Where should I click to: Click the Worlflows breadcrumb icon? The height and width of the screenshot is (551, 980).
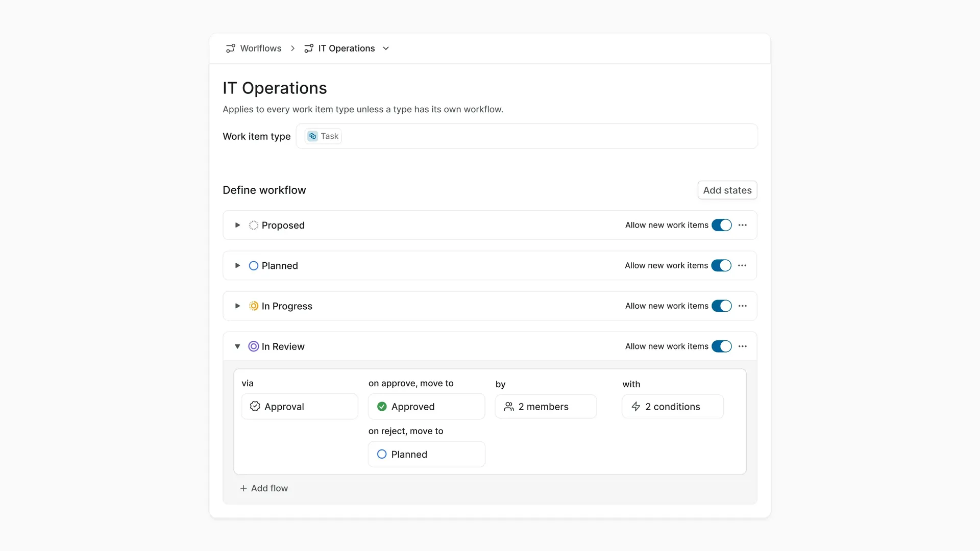point(231,48)
